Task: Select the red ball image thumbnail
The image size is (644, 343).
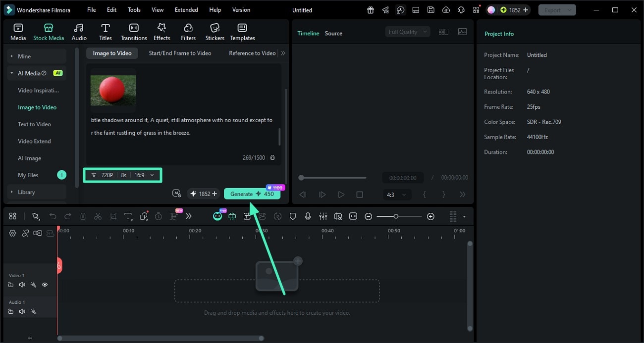Action: (113, 91)
